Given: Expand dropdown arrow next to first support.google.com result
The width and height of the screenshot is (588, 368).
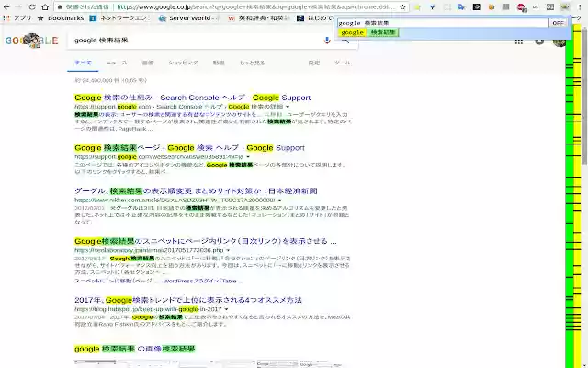Looking at the screenshot, I should (288, 107).
